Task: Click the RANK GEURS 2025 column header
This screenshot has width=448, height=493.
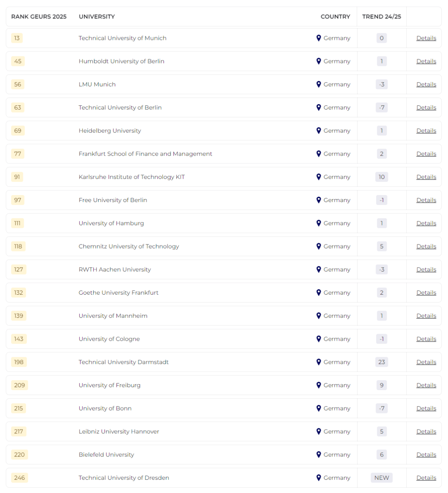Action: click(x=39, y=17)
